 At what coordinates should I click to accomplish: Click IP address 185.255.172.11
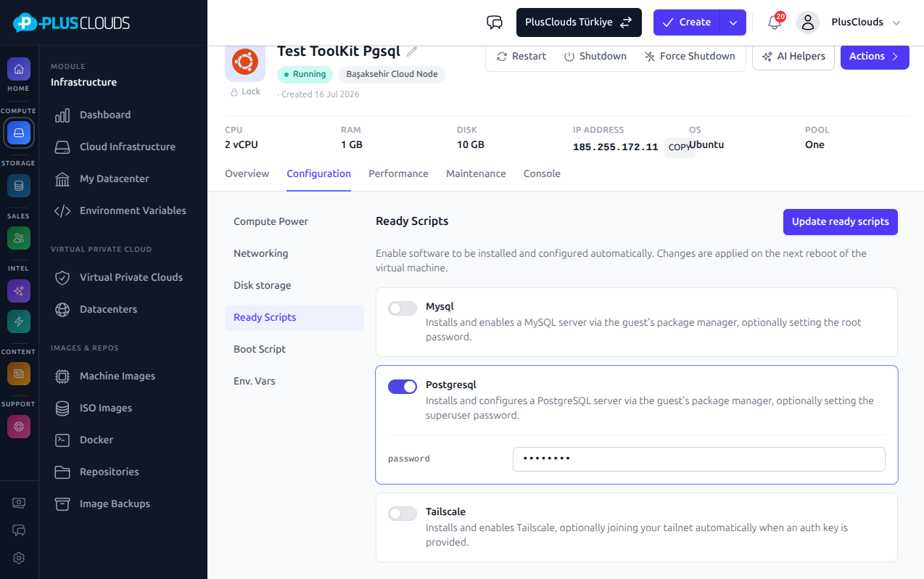(616, 147)
